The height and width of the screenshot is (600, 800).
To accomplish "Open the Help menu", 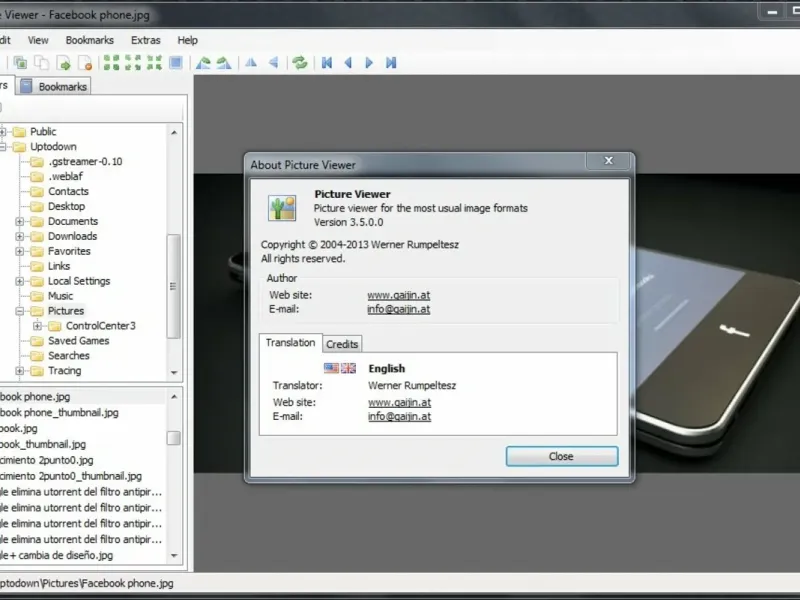I will coord(187,40).
